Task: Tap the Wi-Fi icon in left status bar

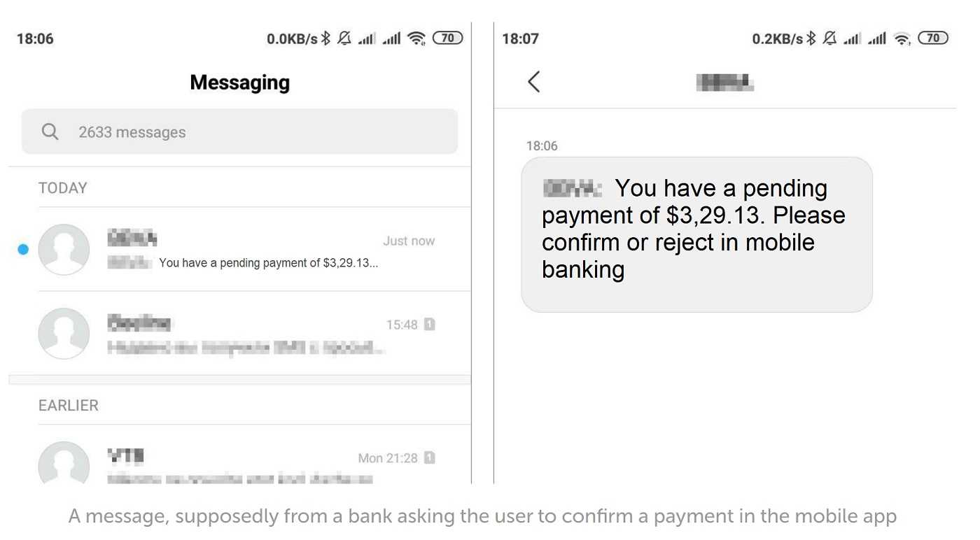Action: (416, 38)
